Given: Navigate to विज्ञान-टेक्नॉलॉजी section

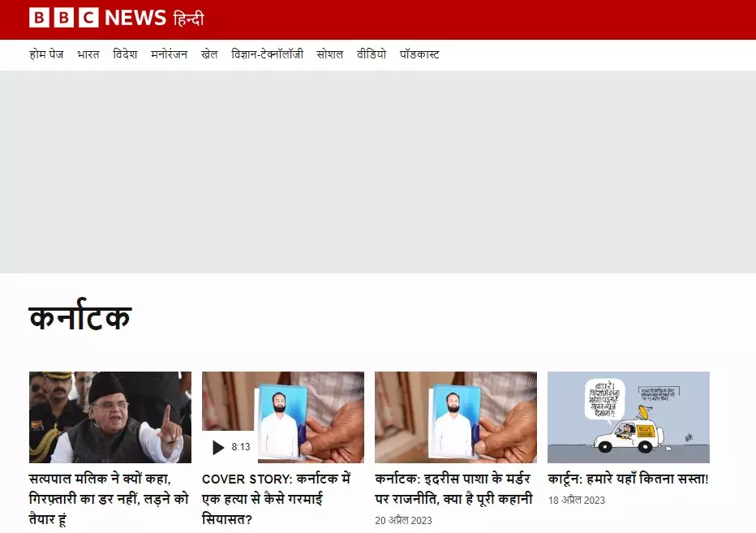Looking at the screenshot, I should point(267,54).
